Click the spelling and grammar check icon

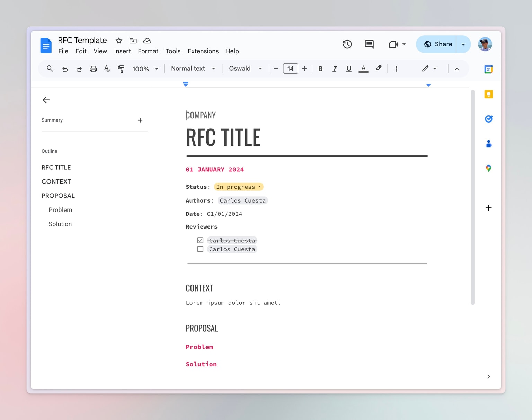click(x=107, y=69)
